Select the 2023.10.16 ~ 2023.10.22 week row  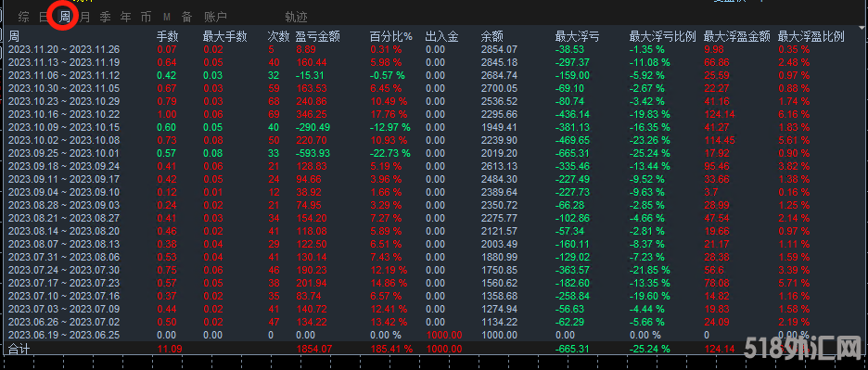[x=434, y=113]
